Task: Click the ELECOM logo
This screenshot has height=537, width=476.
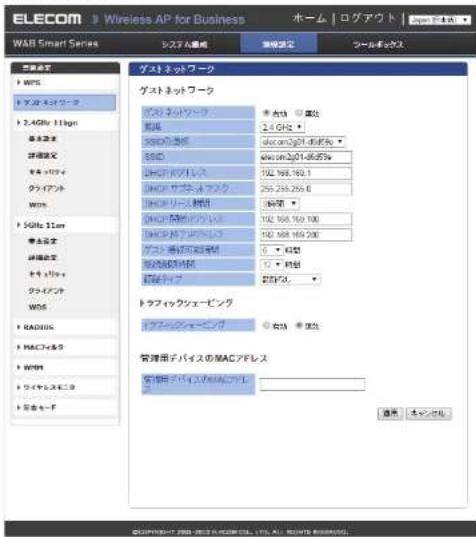Action: (x=47, y=19)
